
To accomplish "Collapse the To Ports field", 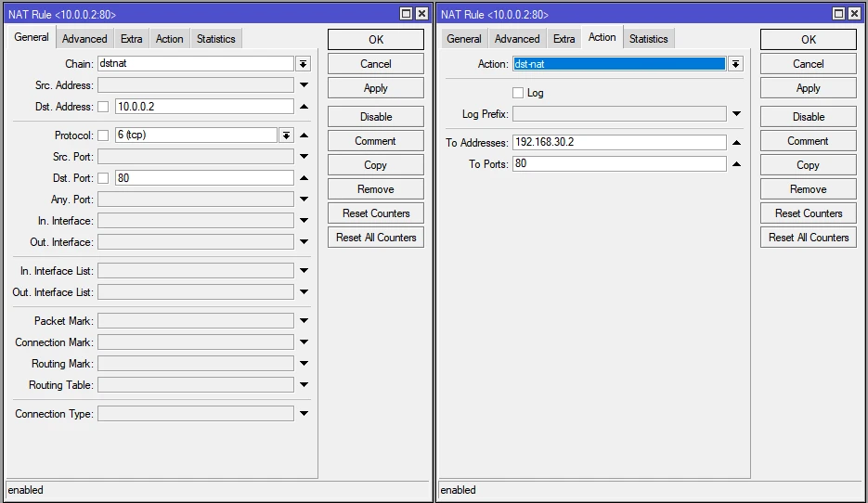I will (736, 164).
